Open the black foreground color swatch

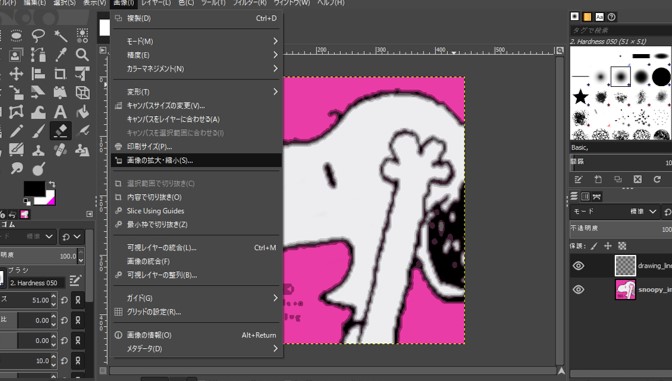(x=34, y=188)
